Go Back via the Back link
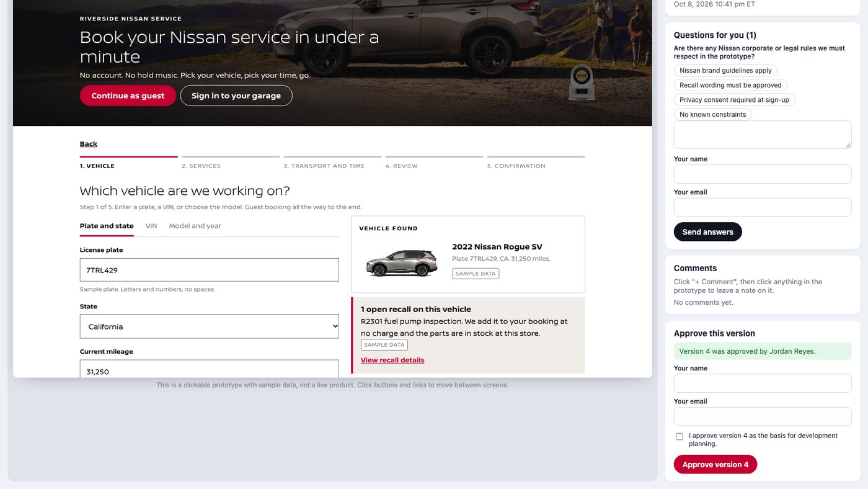Viewport: 868px width, 489px height. coord(89,144)
